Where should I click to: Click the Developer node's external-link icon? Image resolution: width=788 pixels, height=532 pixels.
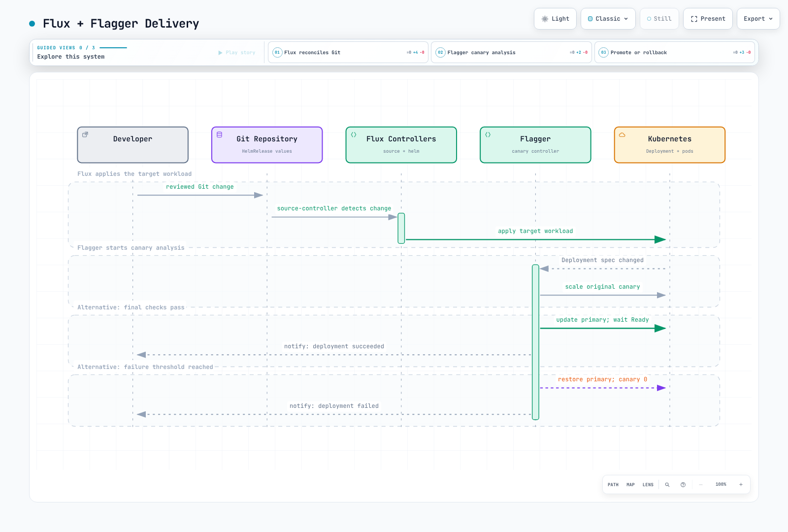[85, 134]
